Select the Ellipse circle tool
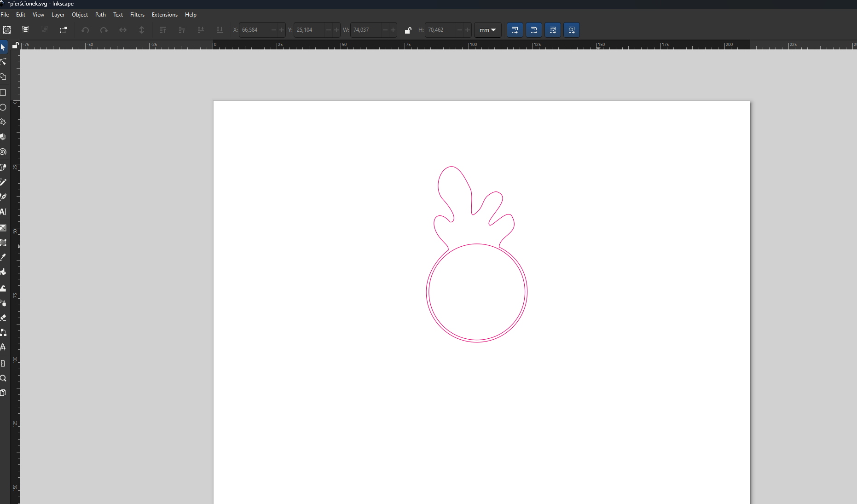This screenshot has height=504, width=857. 3,107
